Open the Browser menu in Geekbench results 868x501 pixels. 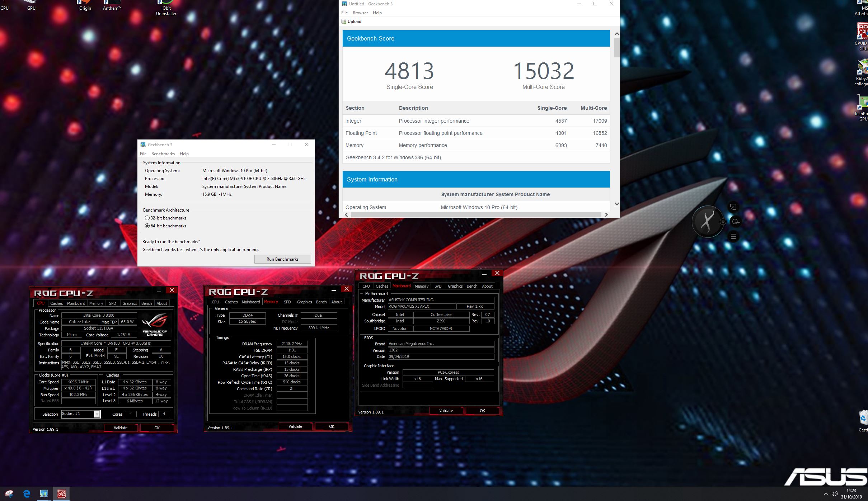pyautogui.click(x=360, y=13)
